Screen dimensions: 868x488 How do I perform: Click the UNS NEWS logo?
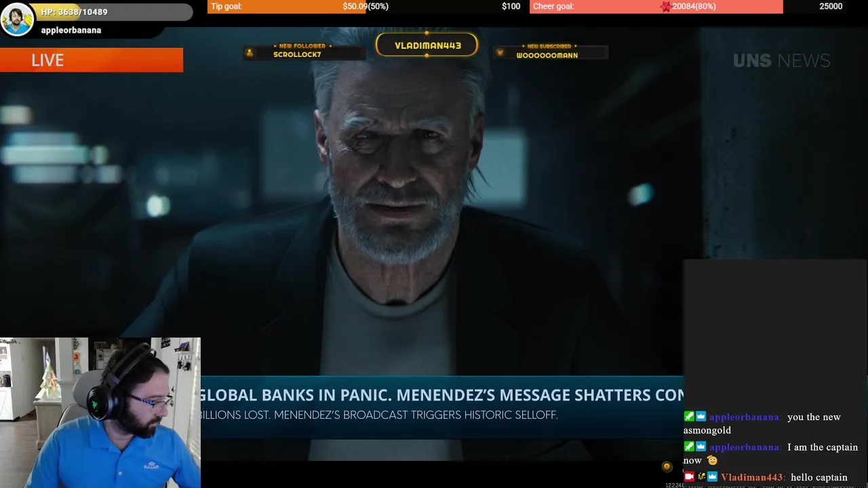[x=781, y=61]
